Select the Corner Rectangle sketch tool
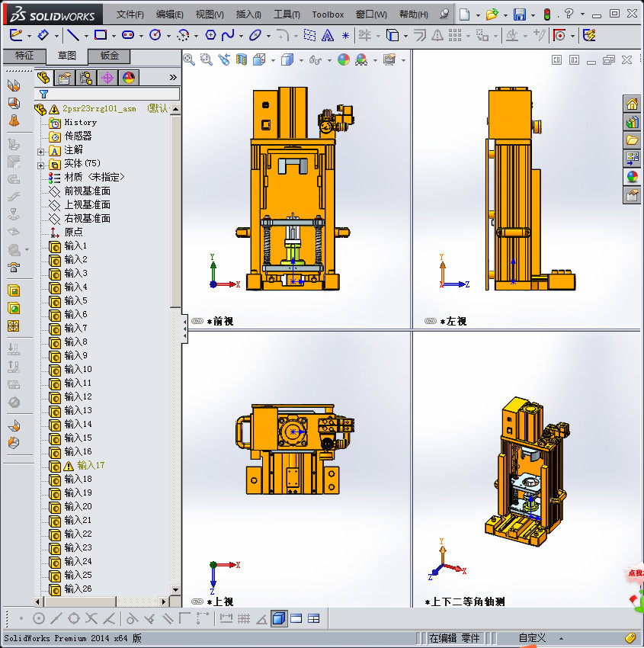This screenshot has height=648, width=644. tap(100, 35)
